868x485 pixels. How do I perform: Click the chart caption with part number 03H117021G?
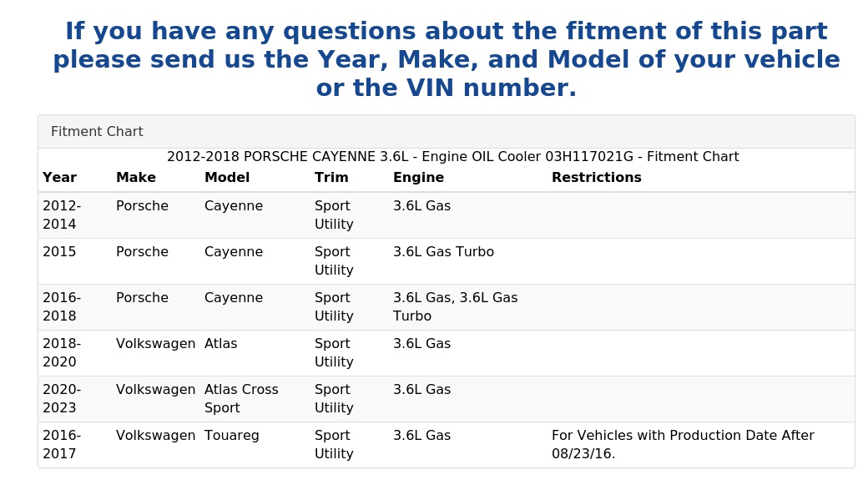click(x=453, y=157)
